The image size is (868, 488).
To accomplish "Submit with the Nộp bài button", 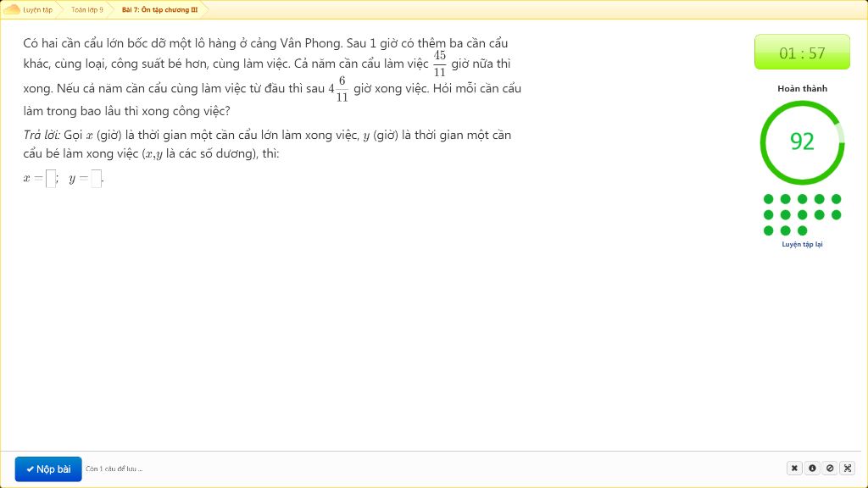I will (48, 469).
